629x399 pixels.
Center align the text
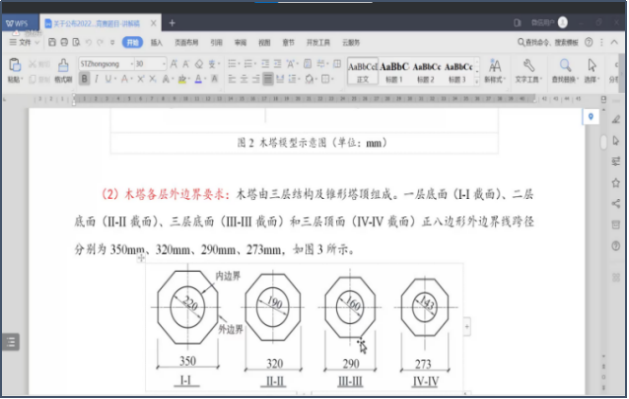pos(244,79)
